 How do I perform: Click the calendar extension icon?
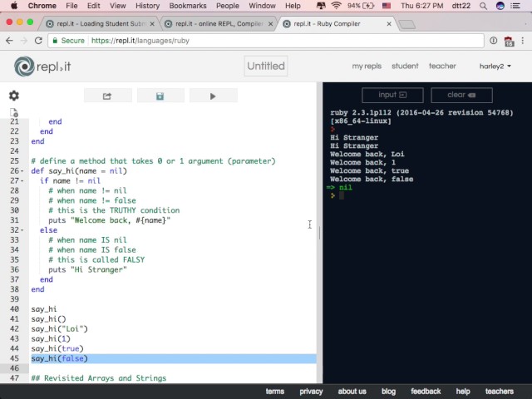[x=509, y=41]
